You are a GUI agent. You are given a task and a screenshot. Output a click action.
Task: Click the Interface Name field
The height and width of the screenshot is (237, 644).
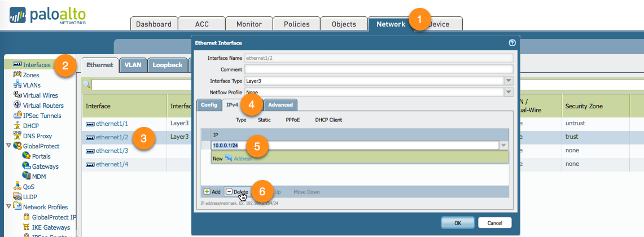coord(379,58)
